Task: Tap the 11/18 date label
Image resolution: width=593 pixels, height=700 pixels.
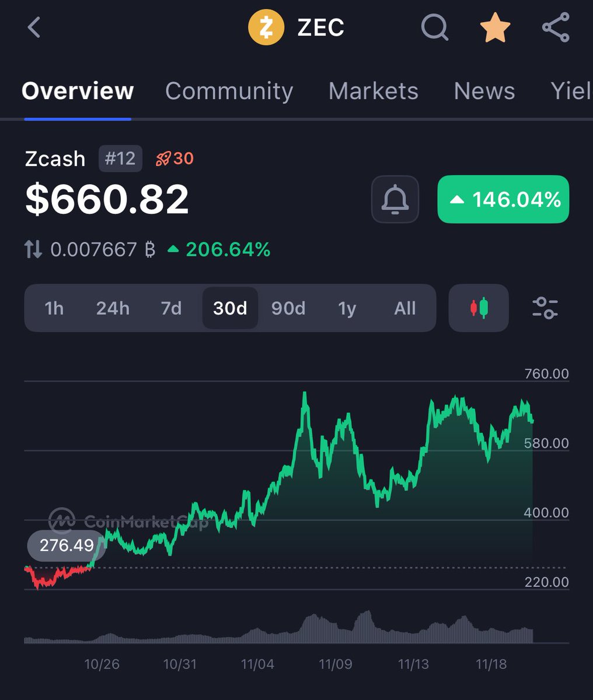Action: [491, 664]
